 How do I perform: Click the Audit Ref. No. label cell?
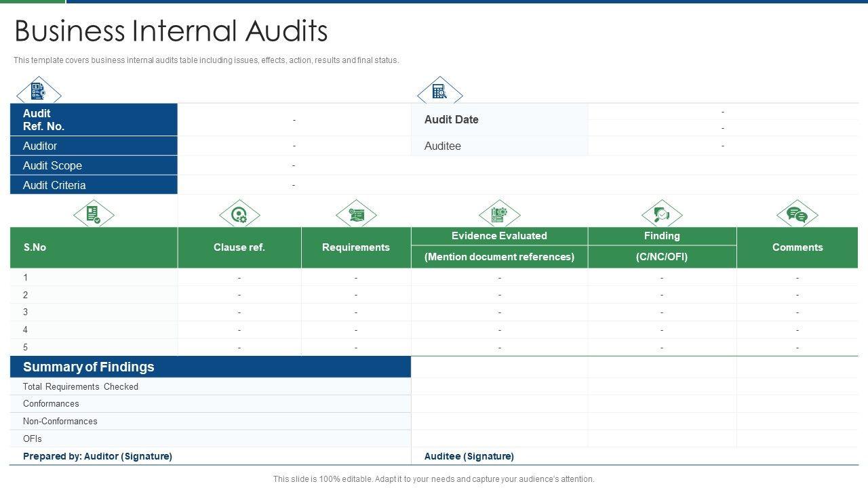94,120
